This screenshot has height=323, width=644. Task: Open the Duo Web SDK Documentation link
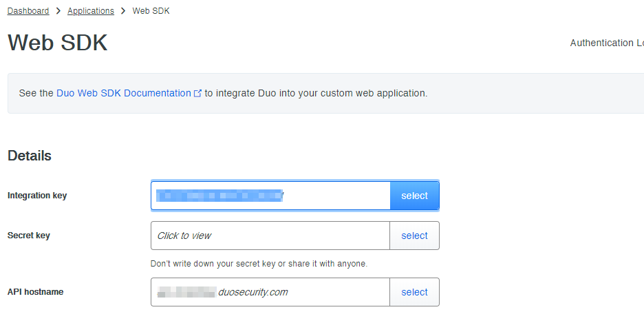[x=124, y=93]
